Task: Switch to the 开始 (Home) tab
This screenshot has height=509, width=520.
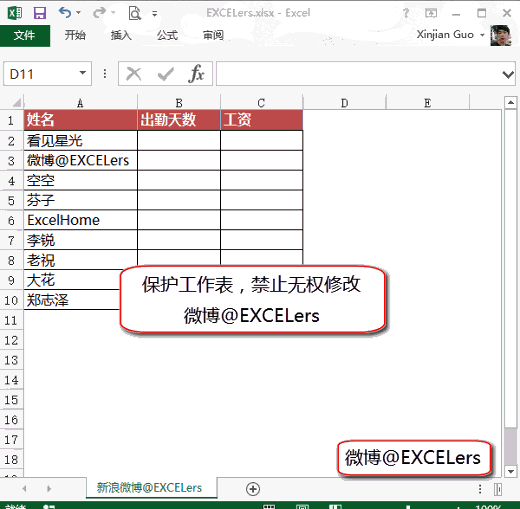Action: coord(75,35)
